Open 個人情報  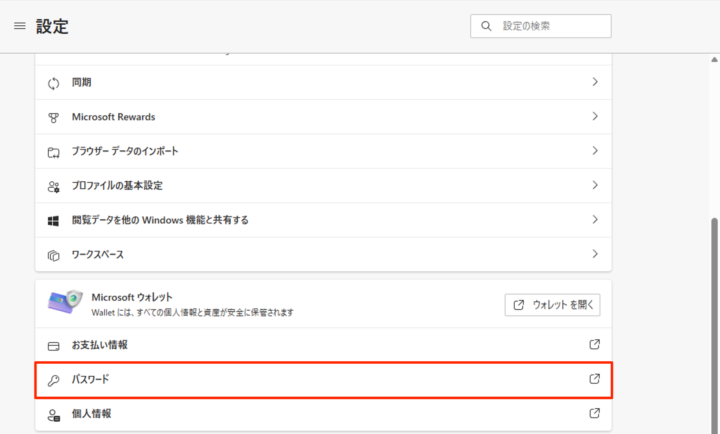pos(323,414)
